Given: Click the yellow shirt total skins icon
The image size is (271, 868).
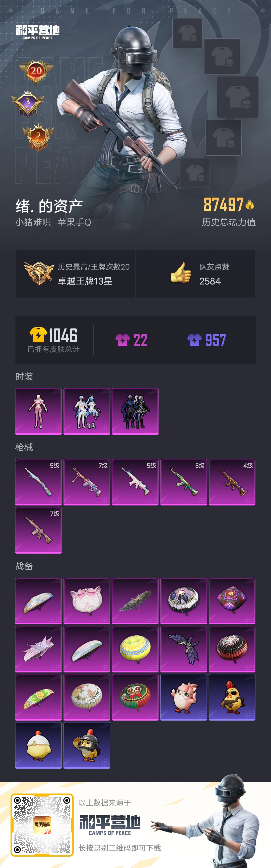Looking at the screenshot, I should [38, 335].
